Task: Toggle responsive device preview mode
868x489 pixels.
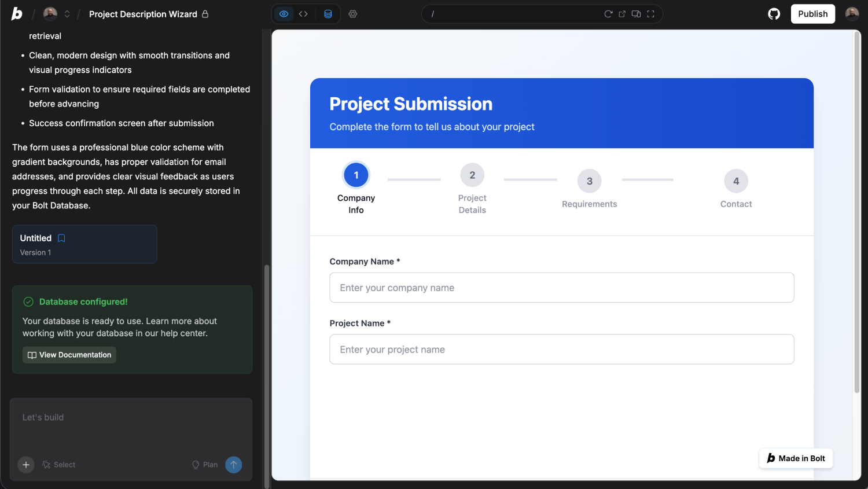Action: (636, 13)
